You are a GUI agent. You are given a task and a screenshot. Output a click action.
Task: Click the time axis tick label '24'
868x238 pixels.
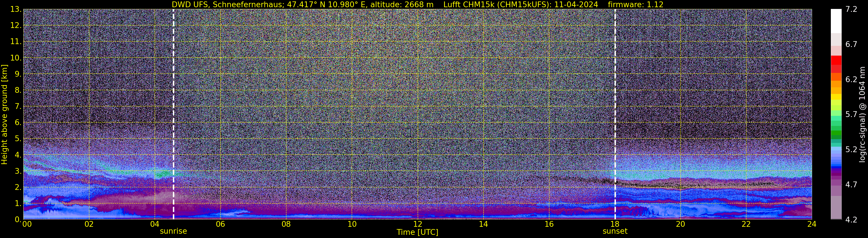812,224
